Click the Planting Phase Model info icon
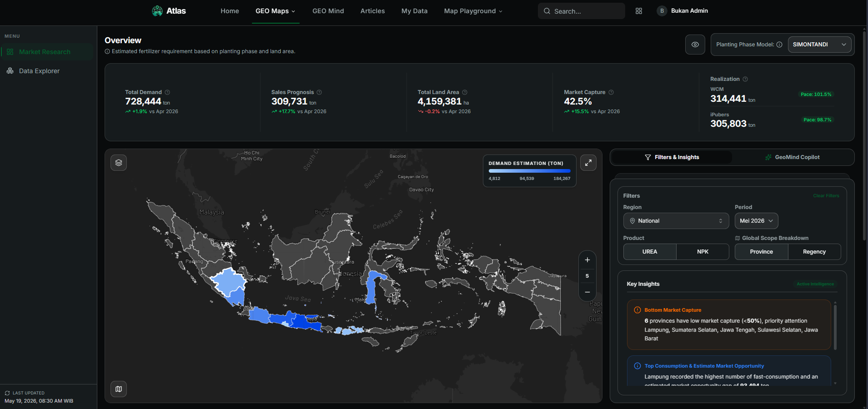The height and width of the screenshot is (409, 868). [x=779, y=45]
